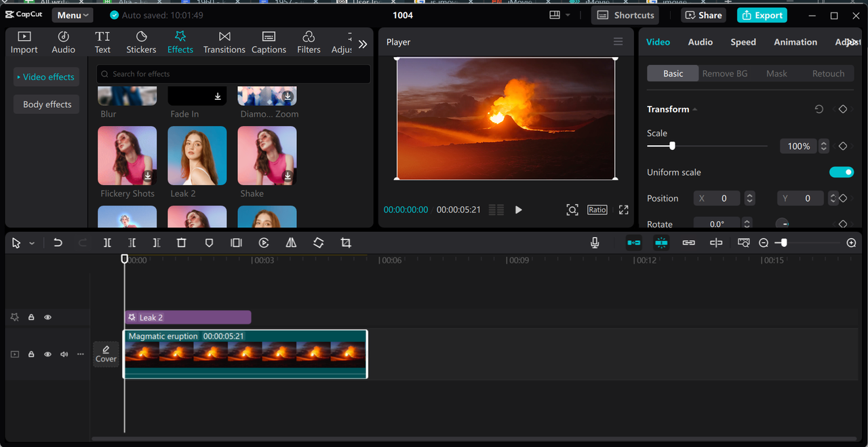868x447 pixels.
Task: Click the player focus-scan icon
Action: 572,210
